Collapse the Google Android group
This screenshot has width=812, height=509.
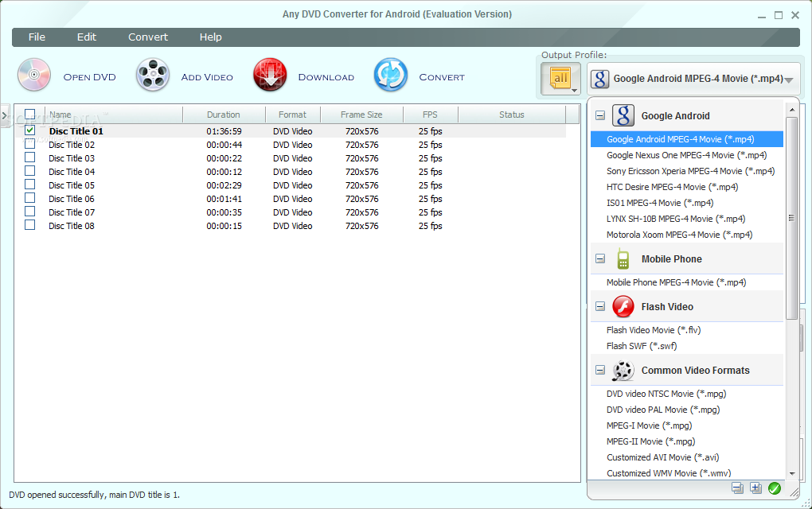tap(600, 115)
